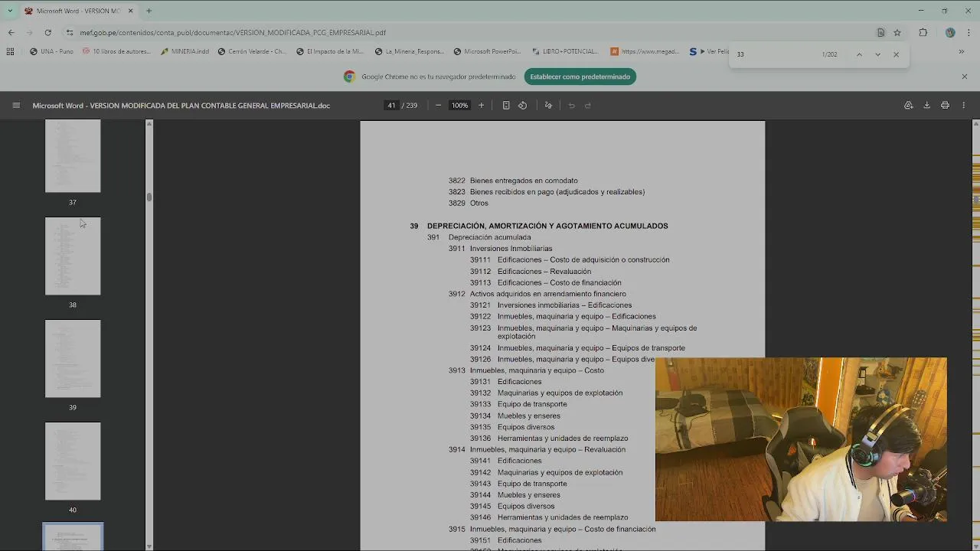Open the MINERIA.indd bookmark

[185, 51]
